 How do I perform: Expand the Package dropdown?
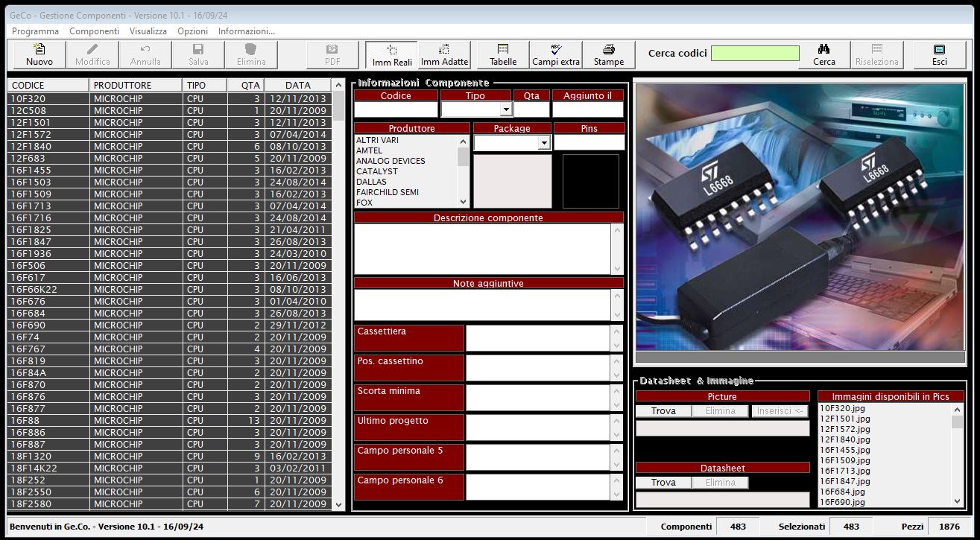543,143
